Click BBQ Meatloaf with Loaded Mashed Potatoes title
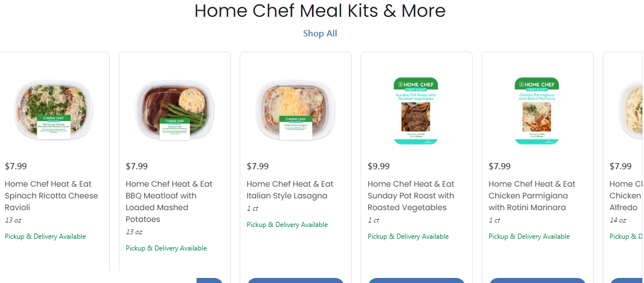 (x=169, y=202)
